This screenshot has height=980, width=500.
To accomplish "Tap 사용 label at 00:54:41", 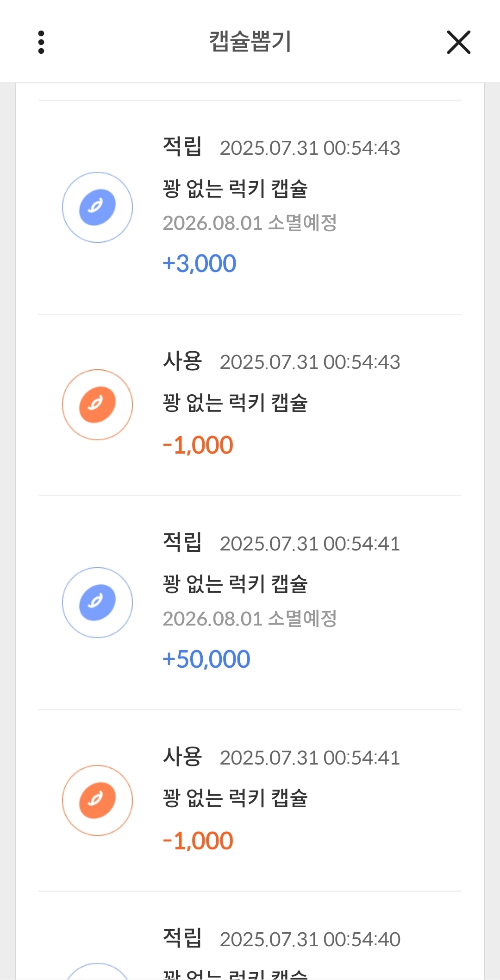I will pos(182,757).
